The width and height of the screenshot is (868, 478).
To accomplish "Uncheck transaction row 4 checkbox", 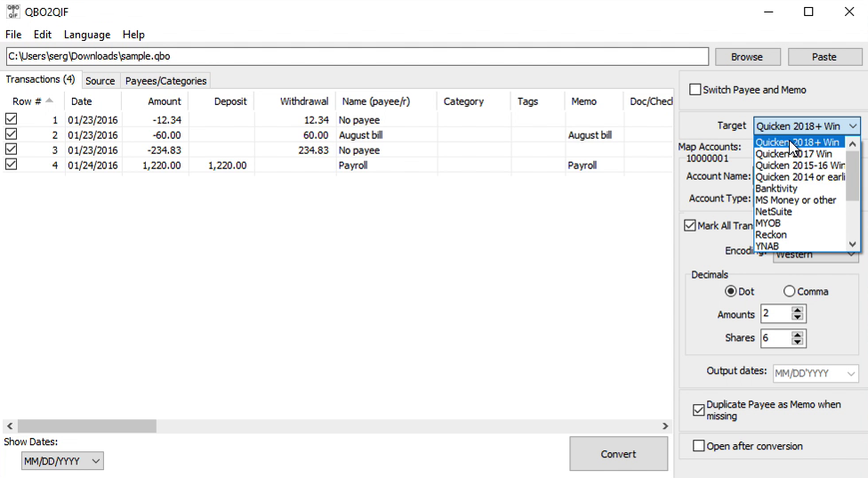I will point(11,165).
